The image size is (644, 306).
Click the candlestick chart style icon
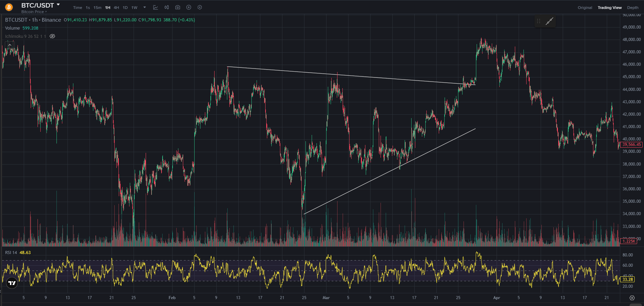pyautogui.click(x=167, y=7)
